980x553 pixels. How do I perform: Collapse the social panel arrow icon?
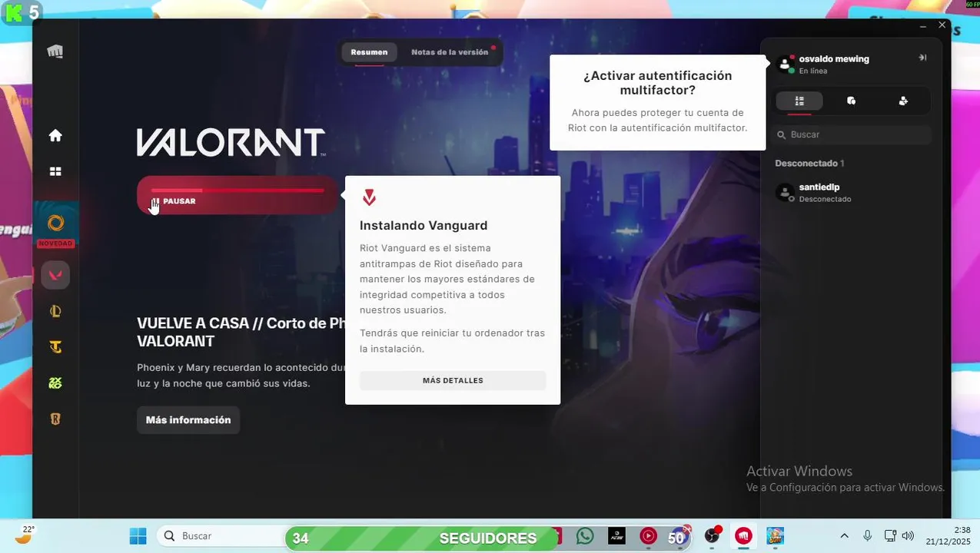point(922,58)
